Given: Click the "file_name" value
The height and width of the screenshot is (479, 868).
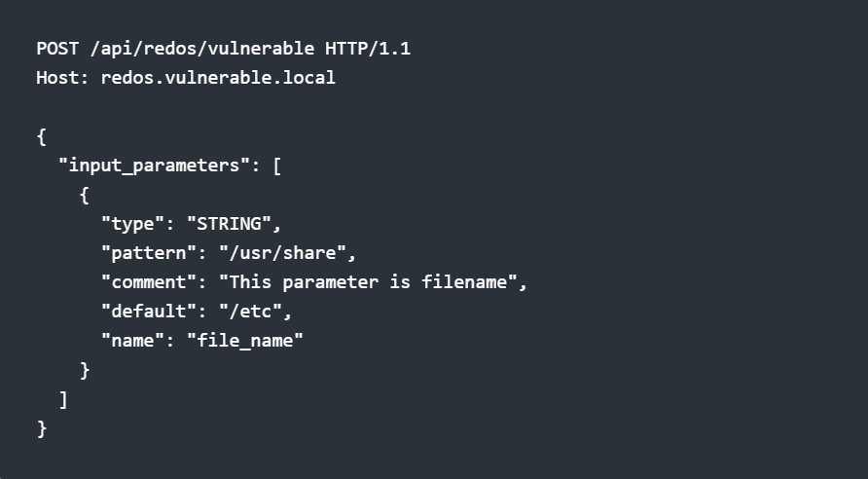Looking at the screenshot, I should [245, 341].
